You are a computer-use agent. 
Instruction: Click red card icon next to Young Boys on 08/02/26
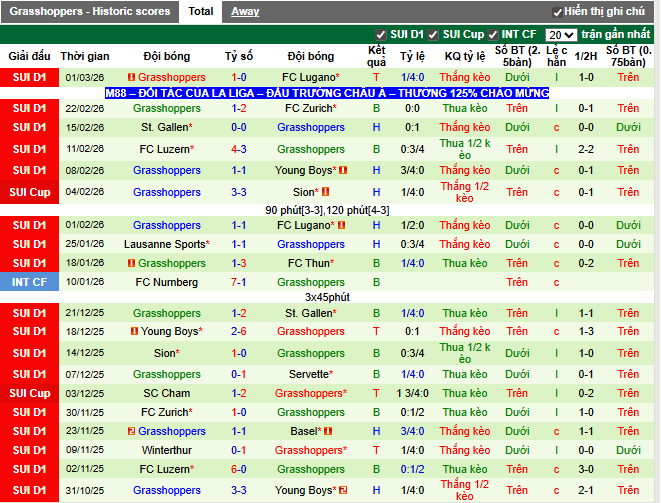click(x=342, y=171)
